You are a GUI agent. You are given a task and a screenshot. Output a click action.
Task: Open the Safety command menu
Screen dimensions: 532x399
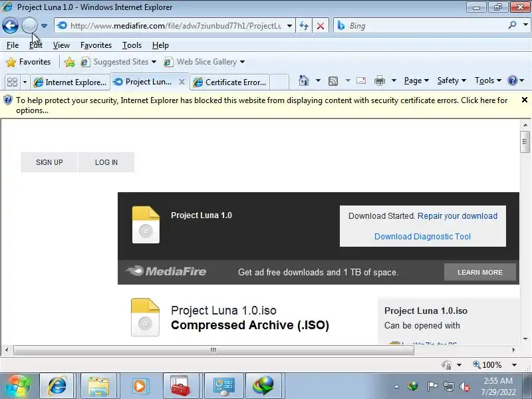[x=452, y=80]
